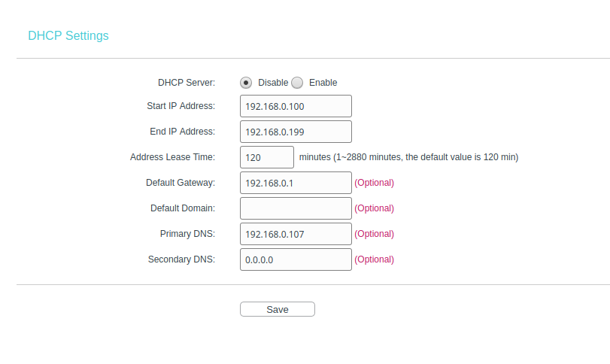Focus the Address Lease Time field
Image resolution: width=610 pixels, height=364 pixels.
267,157
